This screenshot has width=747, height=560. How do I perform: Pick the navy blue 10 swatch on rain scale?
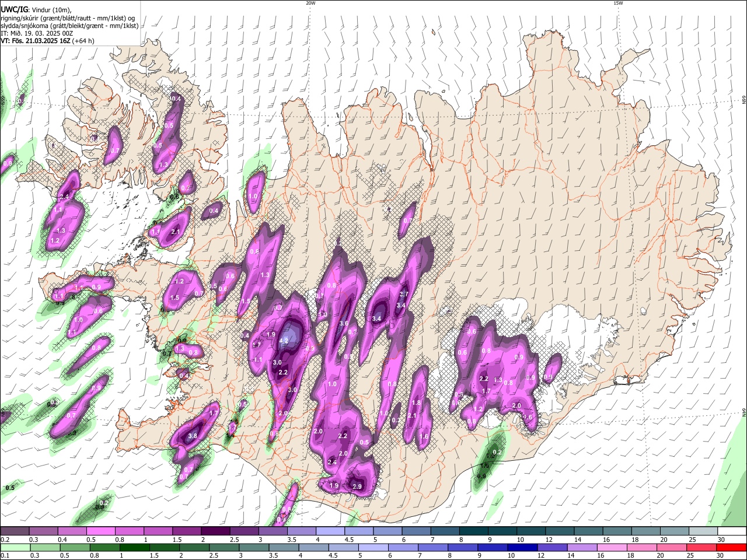coord(522,547)
